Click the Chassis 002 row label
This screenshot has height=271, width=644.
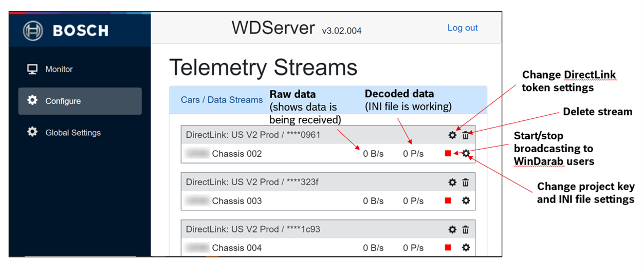[237, 154]
